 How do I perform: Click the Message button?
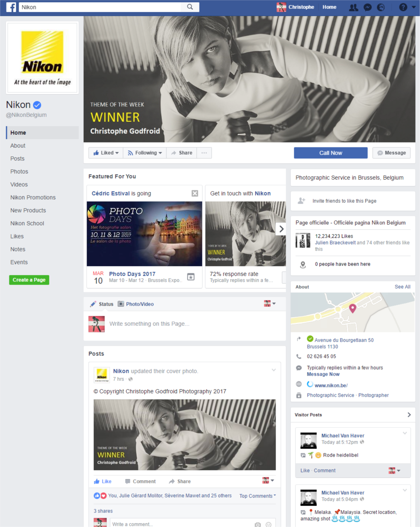pyautogui.click(x=392, y=153)
